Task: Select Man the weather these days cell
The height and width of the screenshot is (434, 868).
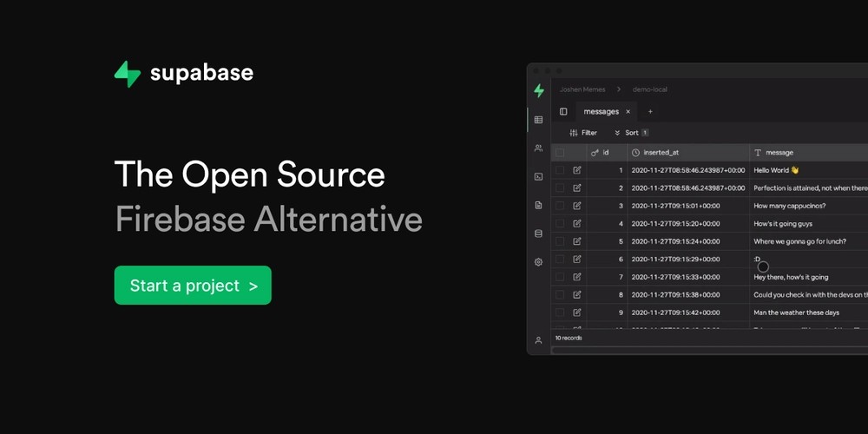Action: point(809,312)
